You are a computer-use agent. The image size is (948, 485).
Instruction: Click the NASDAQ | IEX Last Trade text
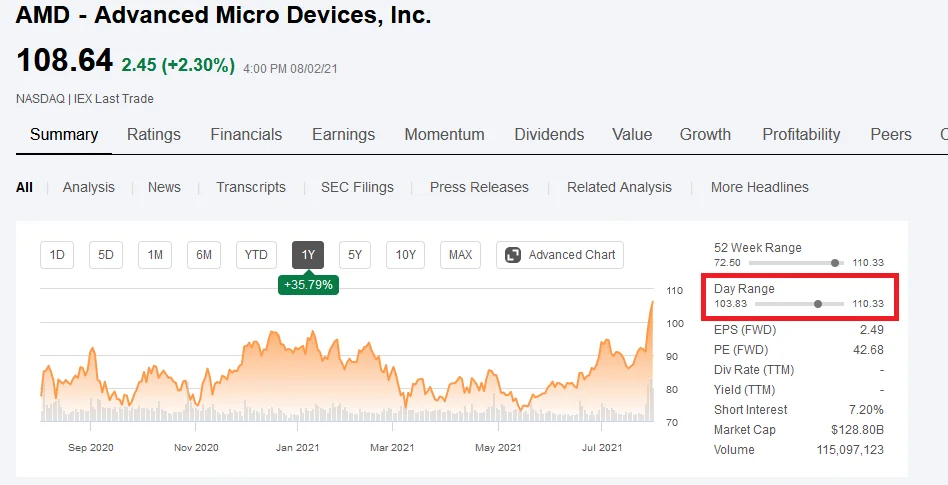coord(85,99)
